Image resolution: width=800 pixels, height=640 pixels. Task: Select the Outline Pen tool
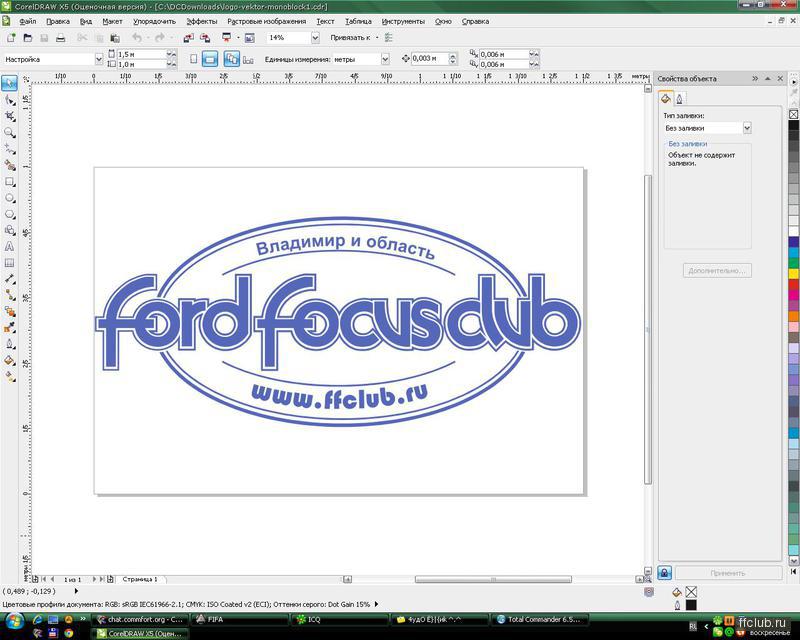[9, 344]
